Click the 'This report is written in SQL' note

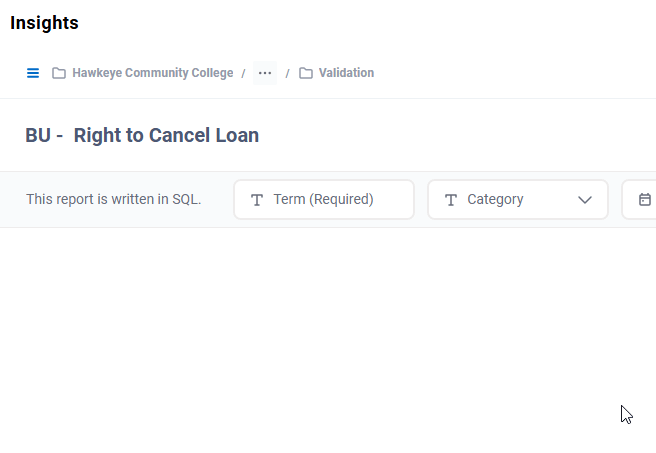[113, 200]
